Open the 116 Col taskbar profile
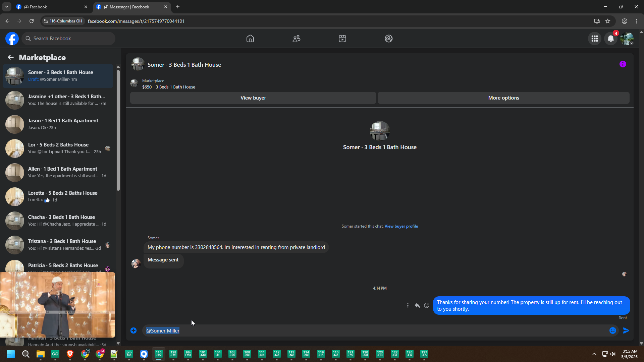Viewport: 644px width, 362px height. 159,354
